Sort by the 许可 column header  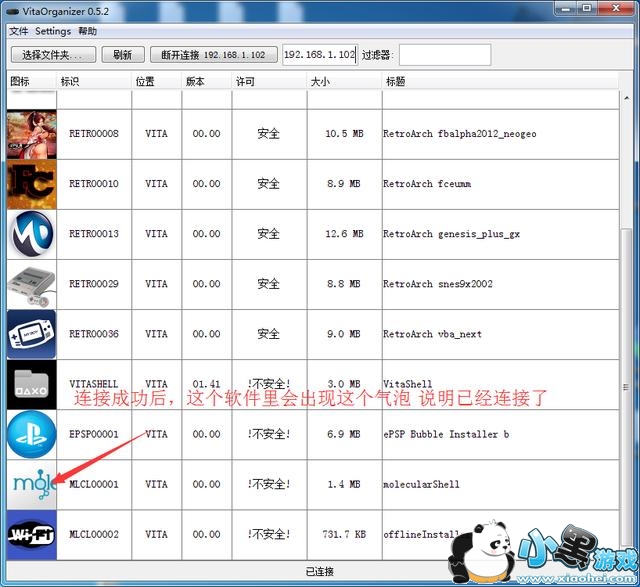pyautogui.click(x=269, y=81)
